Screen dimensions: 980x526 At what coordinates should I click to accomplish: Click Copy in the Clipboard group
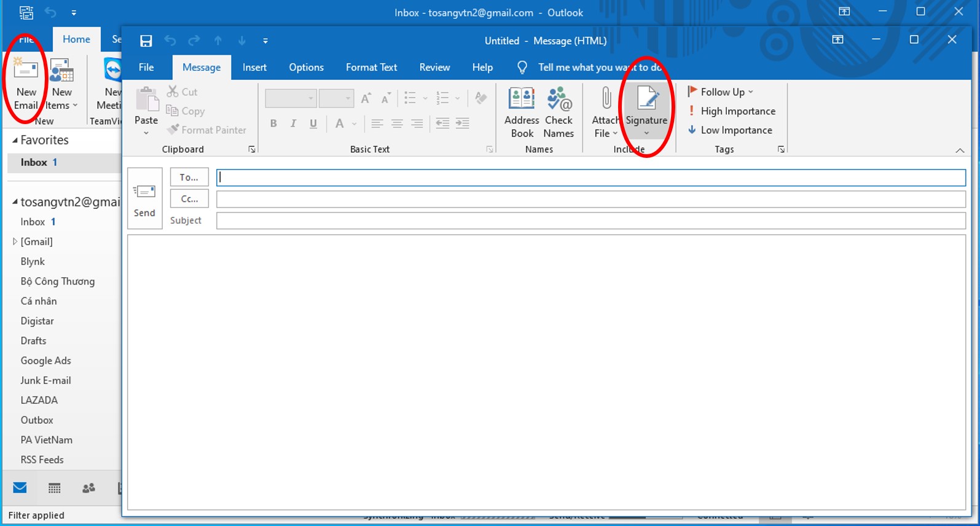[x=186, y=111]
